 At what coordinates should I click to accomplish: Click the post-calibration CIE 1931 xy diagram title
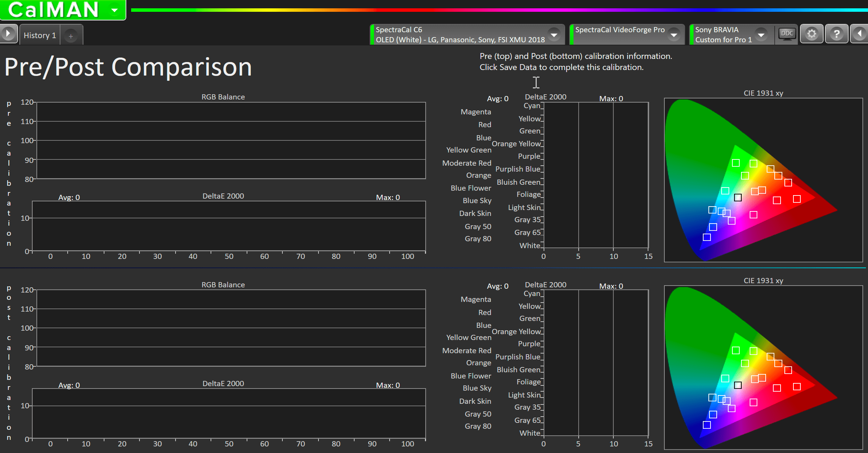tap(763, 281)
